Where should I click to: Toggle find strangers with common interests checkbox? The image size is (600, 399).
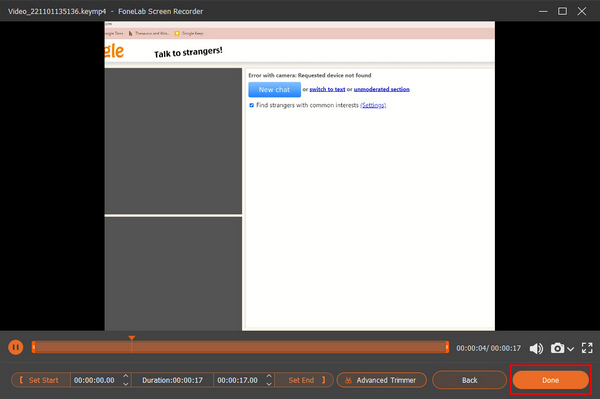(x=251, y=105)
